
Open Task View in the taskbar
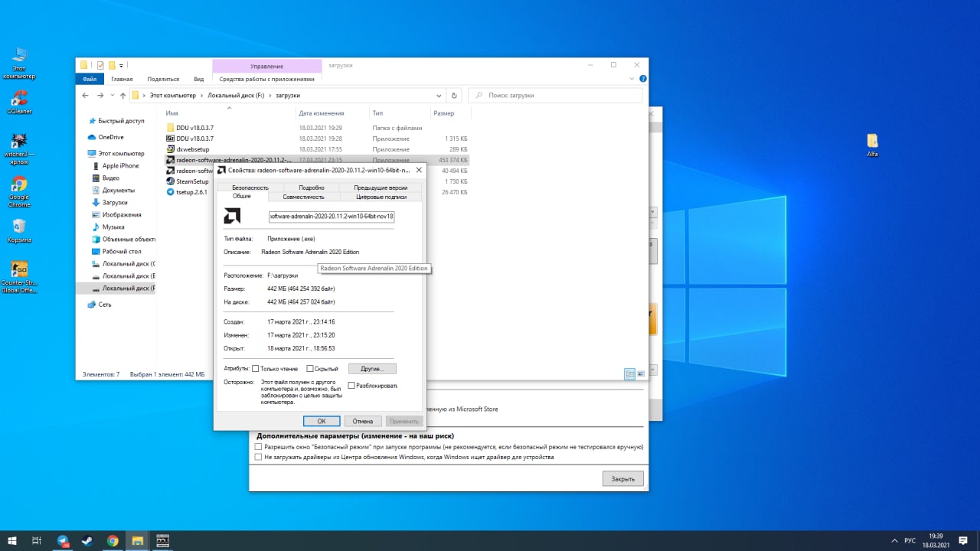pos(37,541)
